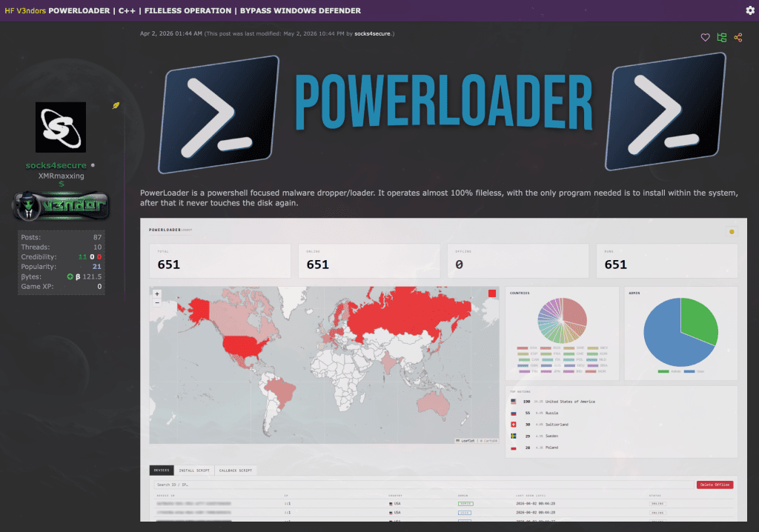The image size is (759, 532).
Task: Toggle the Admin legend swatch
Action: [663, 371]
